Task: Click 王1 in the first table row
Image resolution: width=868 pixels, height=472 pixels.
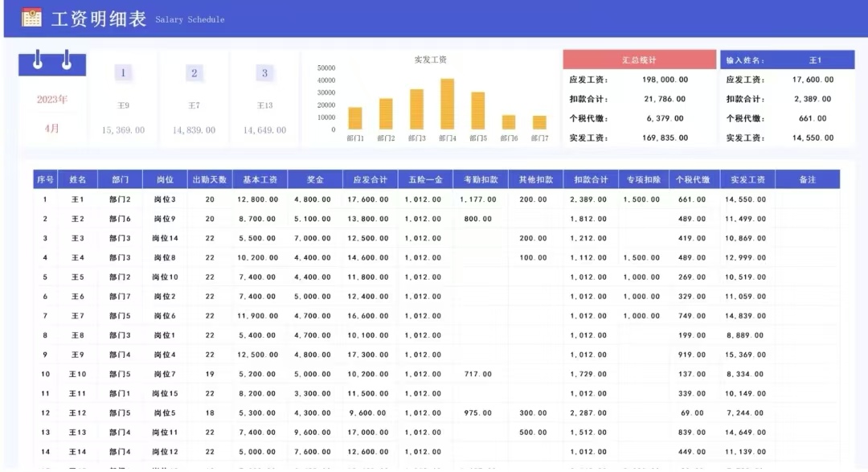Action: tap(77, 199)
